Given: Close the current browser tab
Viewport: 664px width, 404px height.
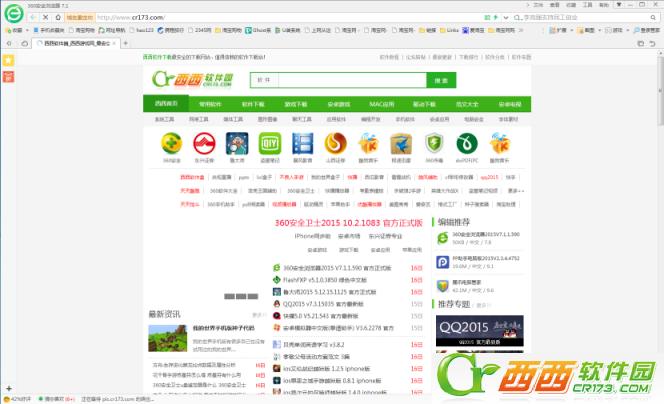Looking at the screenshot, I should point(114,43).
